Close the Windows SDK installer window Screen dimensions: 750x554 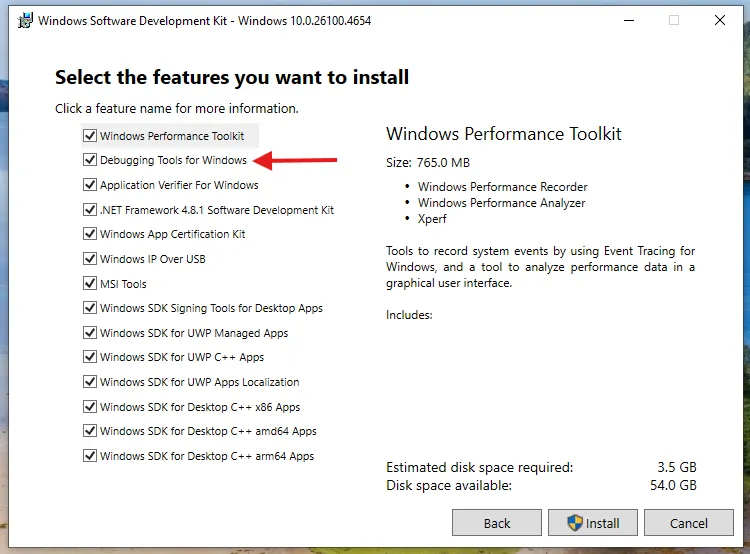pyautogui.click(x=720, y=21)
